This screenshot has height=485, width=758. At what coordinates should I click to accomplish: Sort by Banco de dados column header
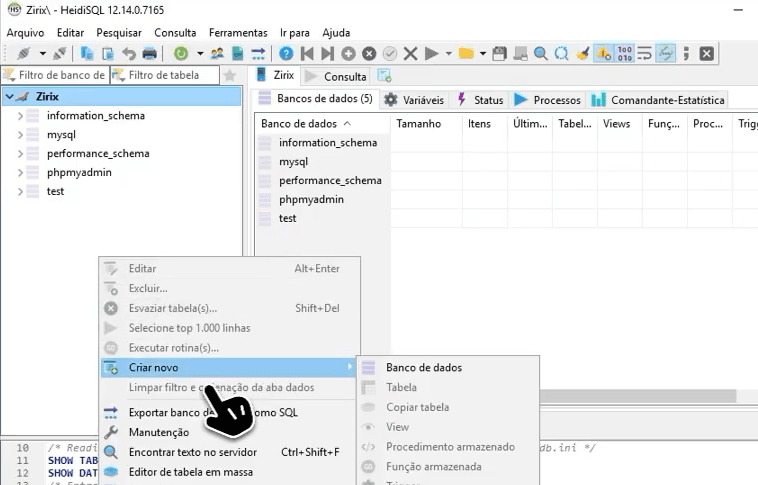pyautogui.click(x=322, y=124)
